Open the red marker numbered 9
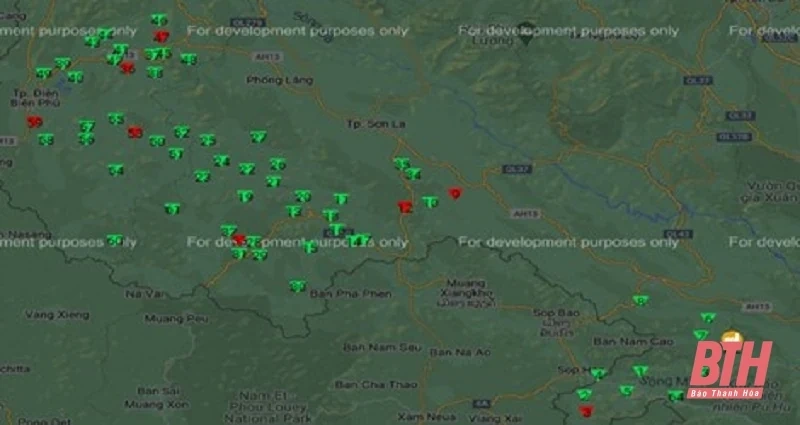This screenshot has height=425, width=800. click(x=455, y=194)
